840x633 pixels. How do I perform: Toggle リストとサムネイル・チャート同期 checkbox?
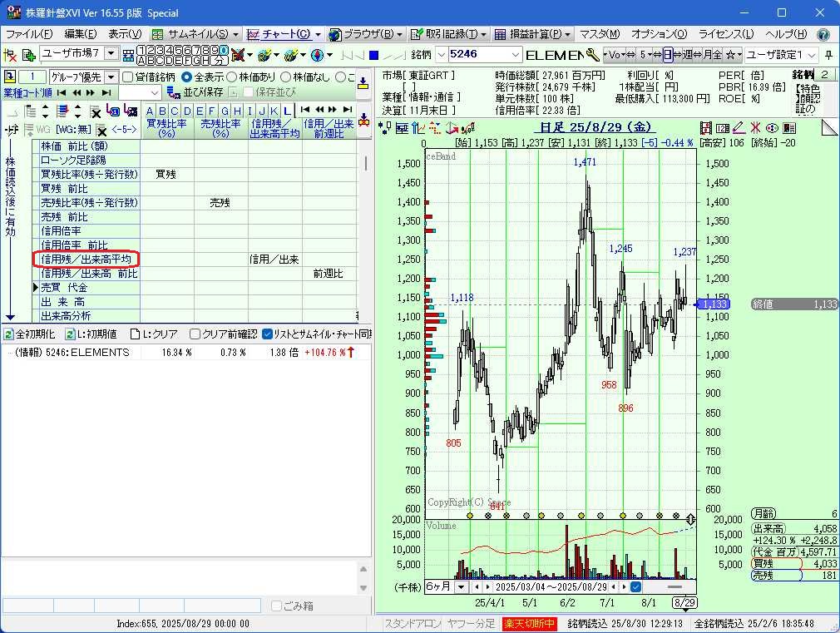pyautogui.click(x=267, y=334)
